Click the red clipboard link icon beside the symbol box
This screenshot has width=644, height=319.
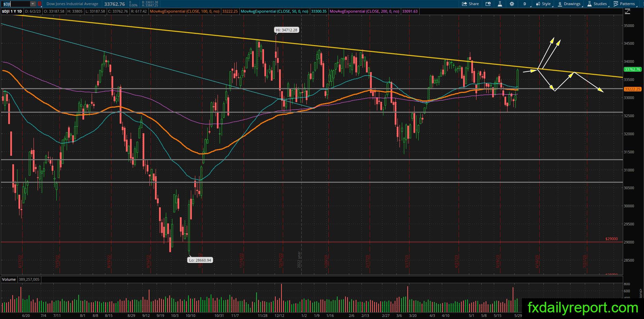[39, 4]
